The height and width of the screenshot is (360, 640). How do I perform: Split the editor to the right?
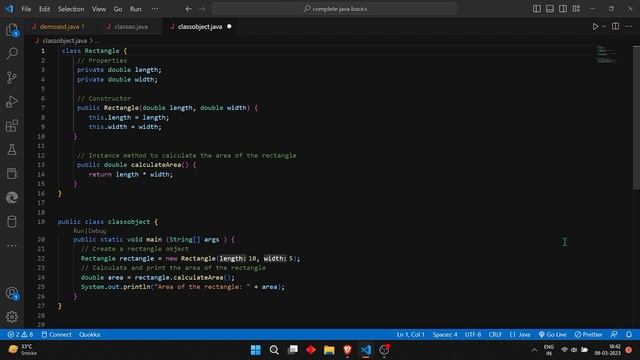point(616,27)
